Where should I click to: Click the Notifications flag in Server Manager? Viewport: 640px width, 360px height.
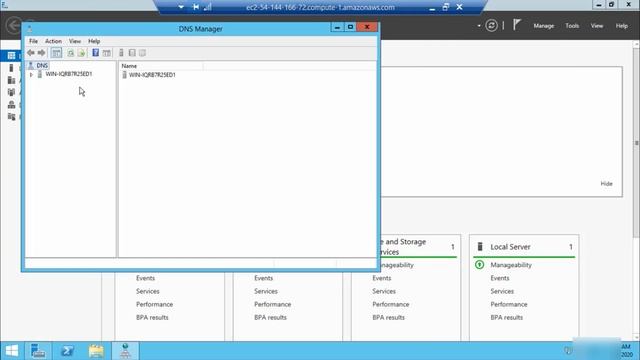pyautogui.click(x=517, y=25)
